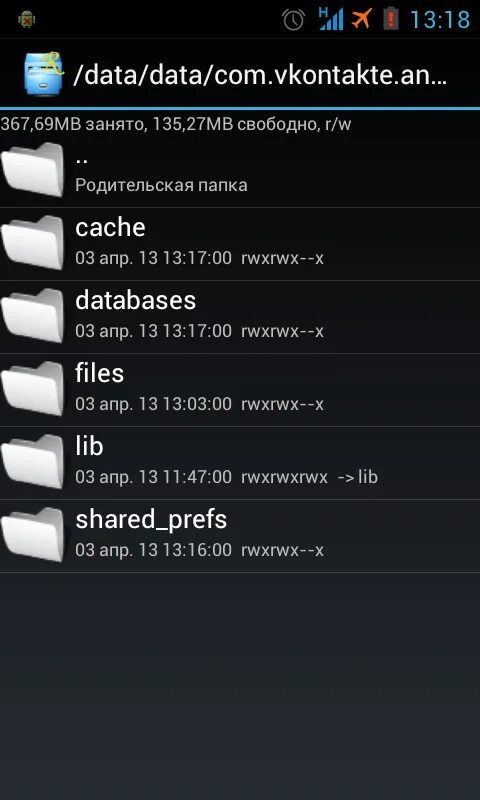This screenshot has height=800, width=480.
Task: Tap the shared_prefs folder icon
Action: [x=33, y=535]
